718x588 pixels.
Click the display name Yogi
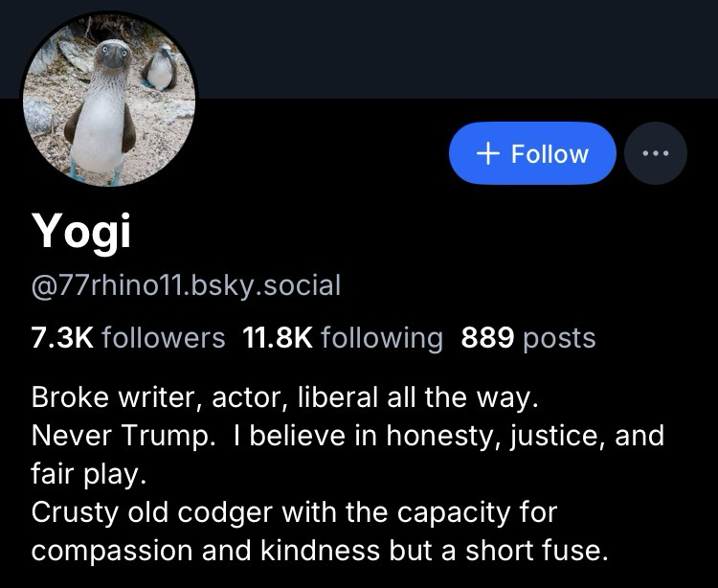tap(81, 231)
